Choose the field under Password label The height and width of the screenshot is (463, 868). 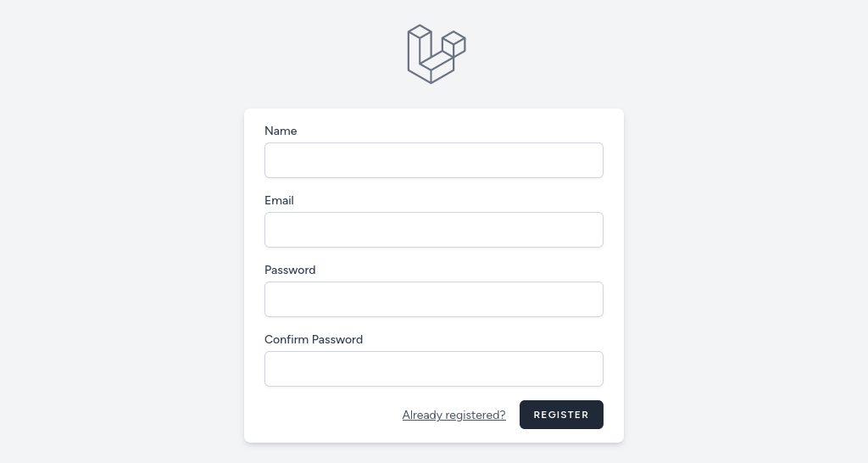coord(433,299)
